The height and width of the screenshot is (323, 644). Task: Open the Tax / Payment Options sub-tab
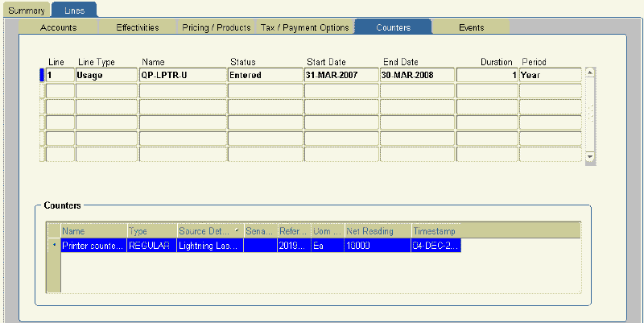coord(305,27)
